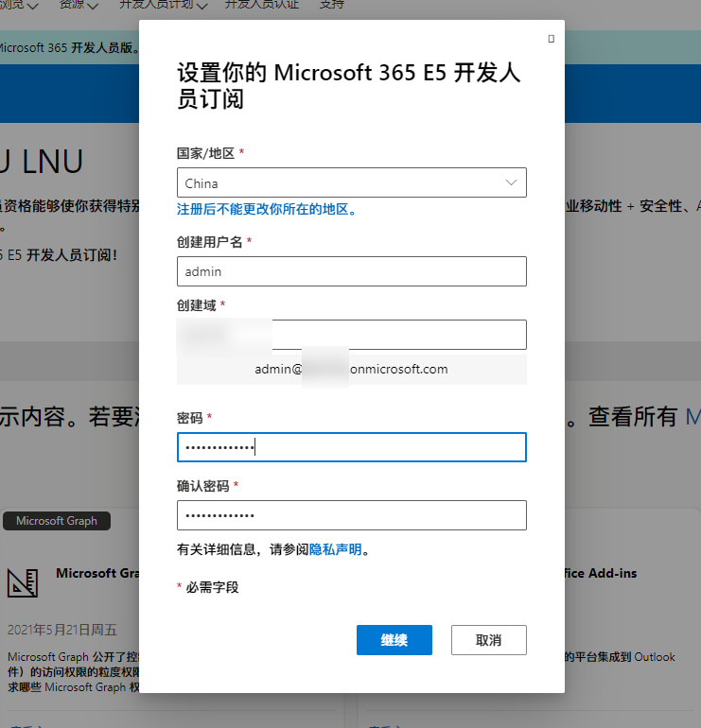Open the 开发人员计划 menu in background page
701x728 pixels.
pyautogui.click(x=163, y=5)
